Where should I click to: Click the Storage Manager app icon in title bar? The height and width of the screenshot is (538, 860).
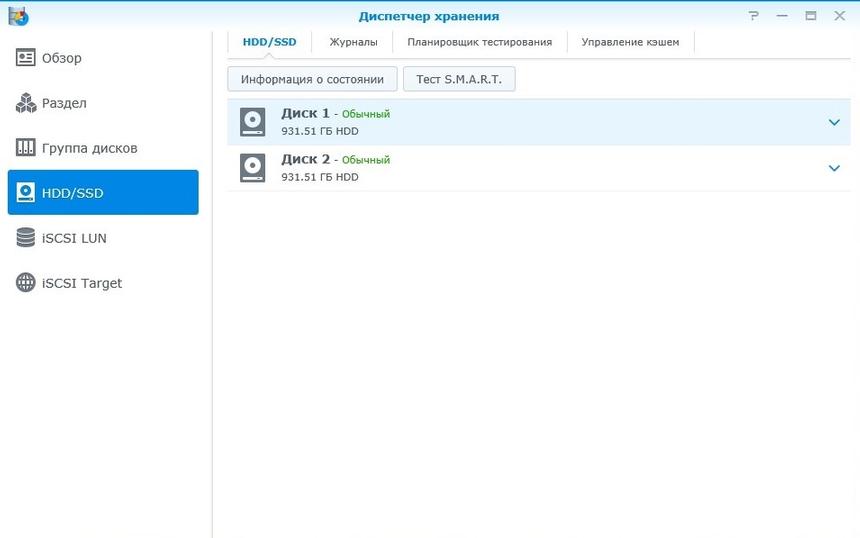tap(18, 16)
